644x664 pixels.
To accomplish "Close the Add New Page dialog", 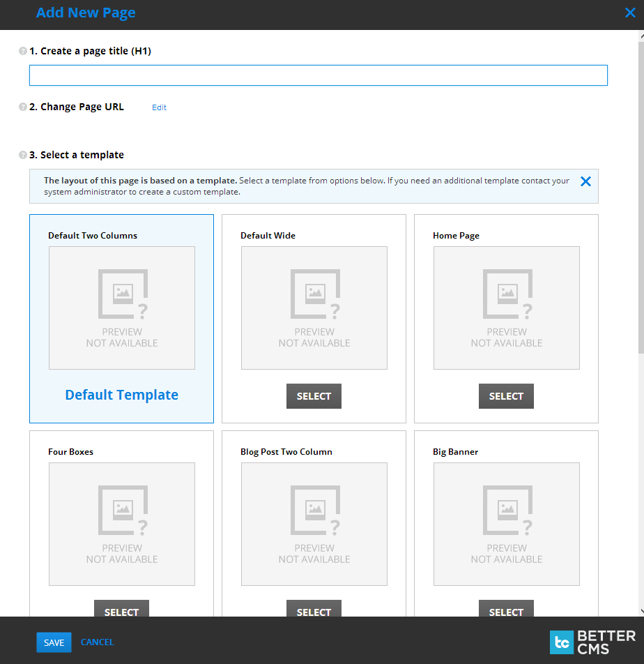I will click(x=629, y=12).
